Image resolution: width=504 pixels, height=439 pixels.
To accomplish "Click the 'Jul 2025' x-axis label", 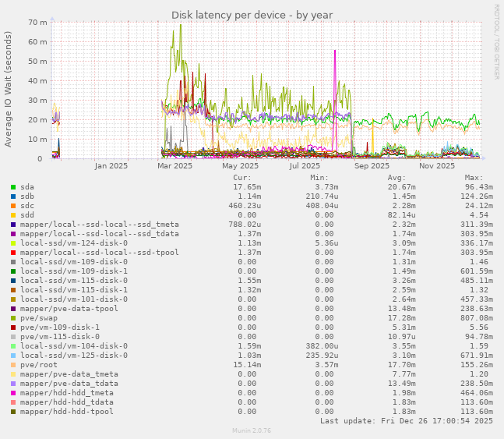I will 305,166.
